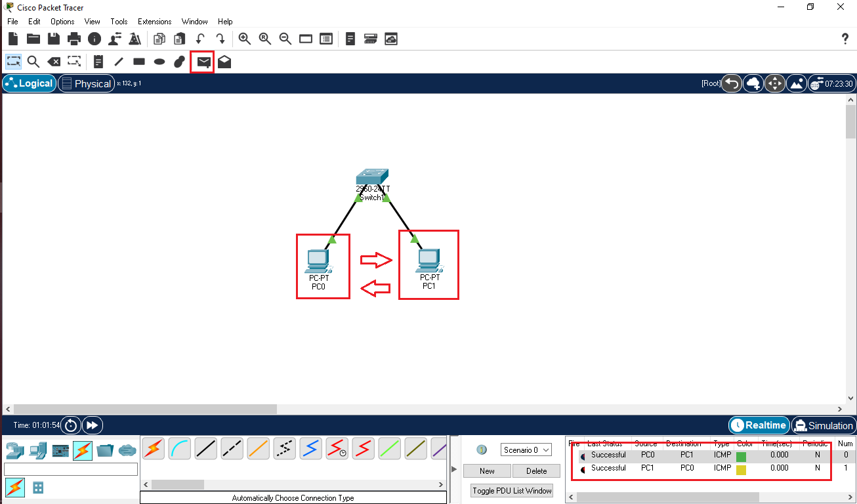Viewport: 857px width, 504px height.
Task: Pick the Draw Ellipse tool
Action: pyautogui.click(x=159, y=62)
